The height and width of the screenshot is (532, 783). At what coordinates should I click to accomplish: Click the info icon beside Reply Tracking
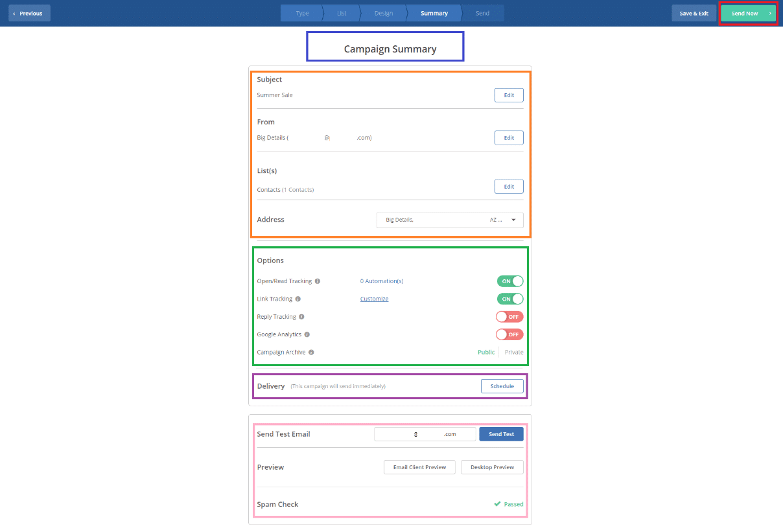pos(302,317)
